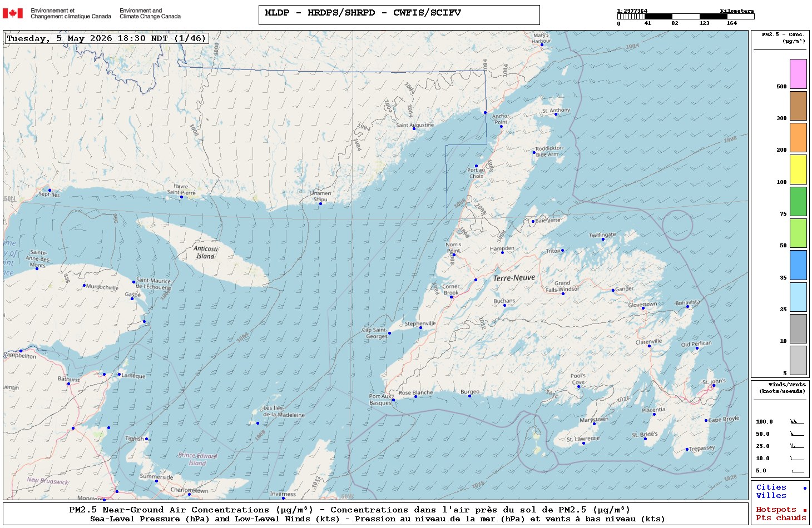Click the Port aux Basques city dot
The width and height of the screenshot is (812, 528).
point(393,400)
